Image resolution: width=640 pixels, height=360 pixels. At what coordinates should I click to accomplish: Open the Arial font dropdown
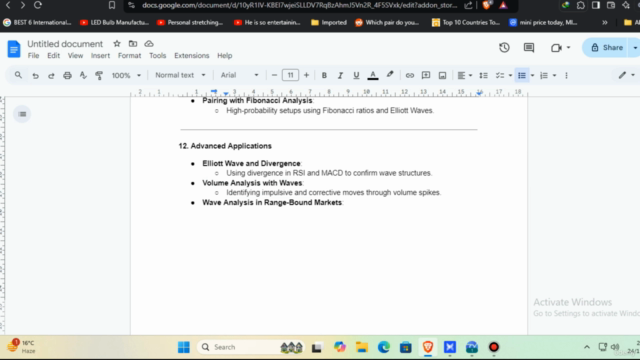click(x=240, y=75)
